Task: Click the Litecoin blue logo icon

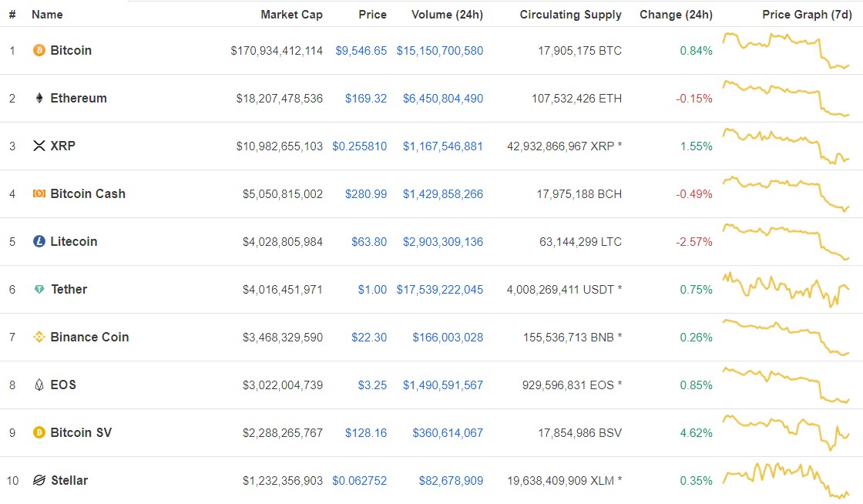Action: pos(39,241)
